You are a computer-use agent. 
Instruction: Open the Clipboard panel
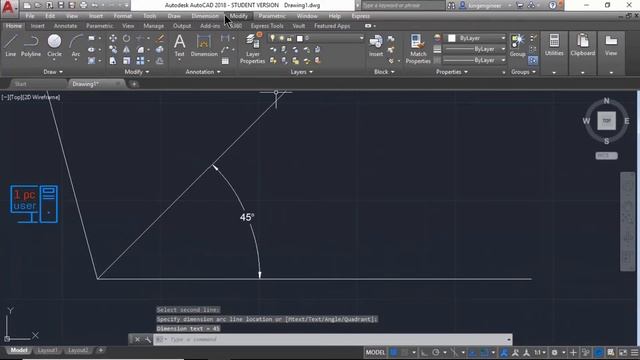582,45
